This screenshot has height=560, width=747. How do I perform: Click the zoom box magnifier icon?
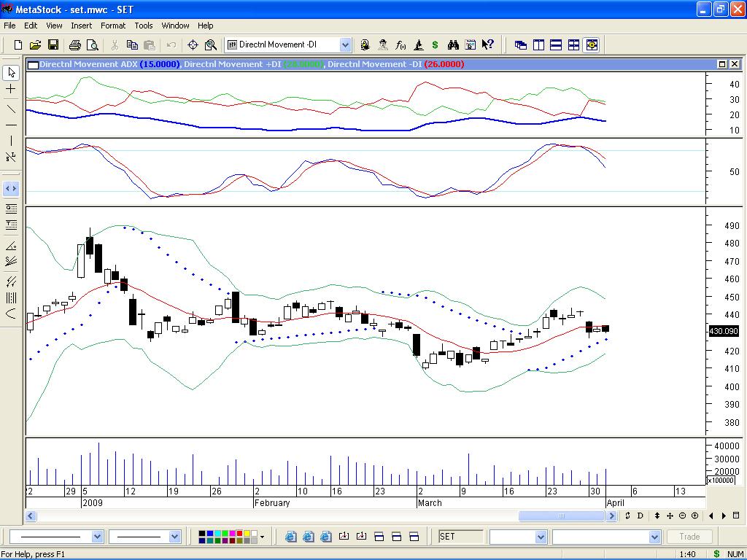210,44
